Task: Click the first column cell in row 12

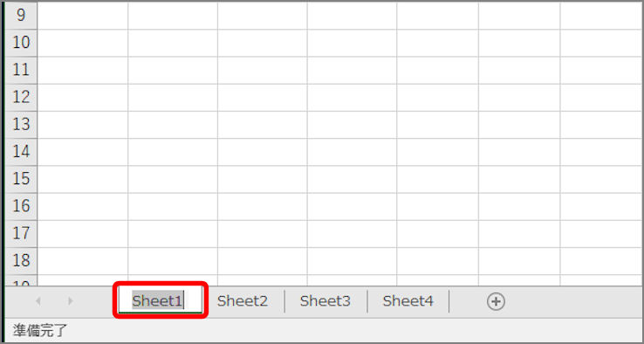Action: tap(83, 98)
